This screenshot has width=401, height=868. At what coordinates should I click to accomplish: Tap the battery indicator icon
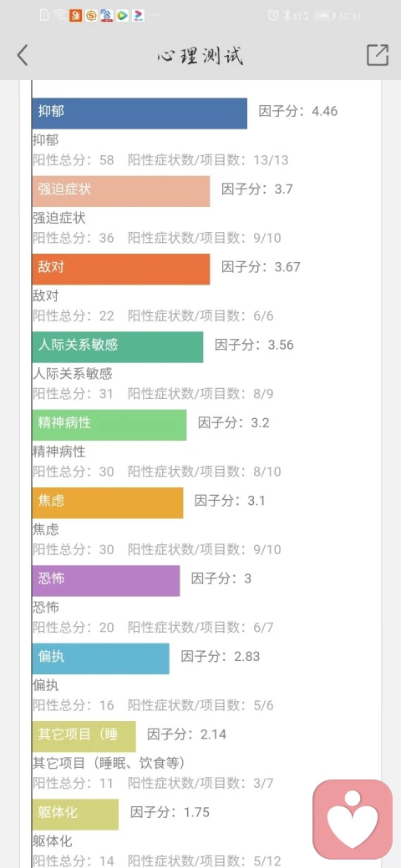324,16
